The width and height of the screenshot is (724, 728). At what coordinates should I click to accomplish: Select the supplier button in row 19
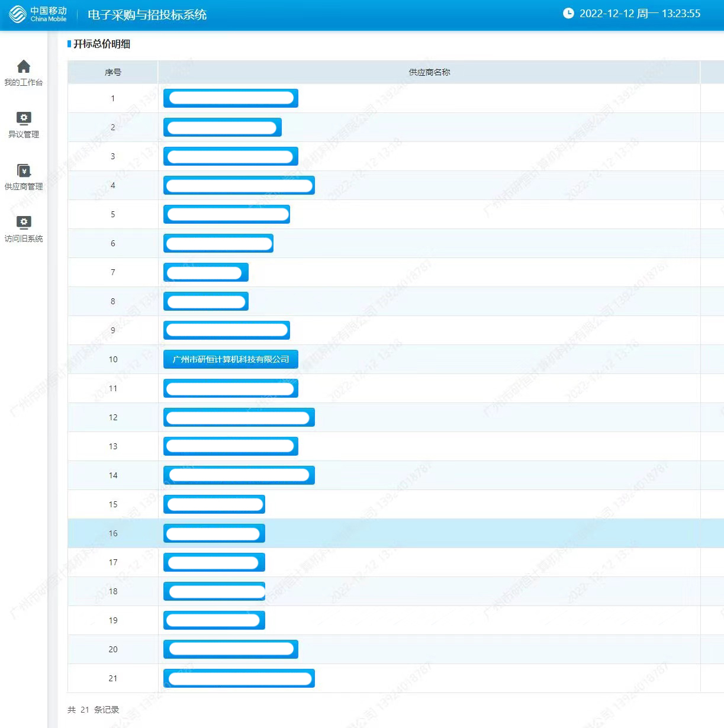[x=214, y=620]
